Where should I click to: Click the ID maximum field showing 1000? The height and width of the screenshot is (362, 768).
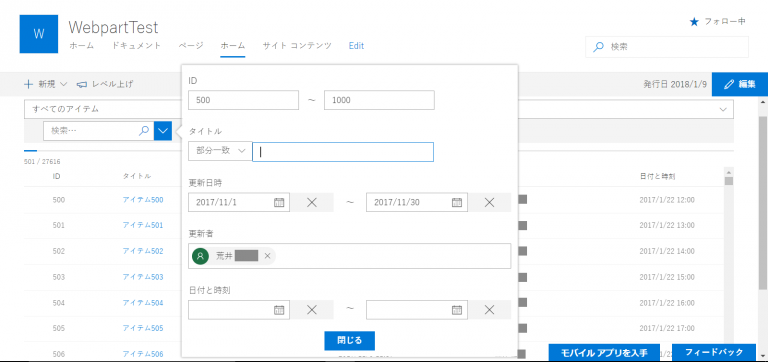coord(379,100)
